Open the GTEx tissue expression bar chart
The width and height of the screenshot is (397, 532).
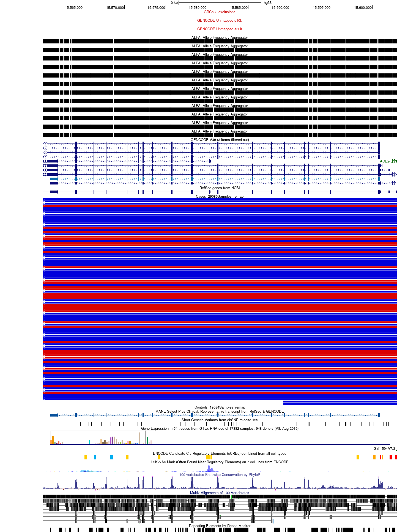coord(102,438)
